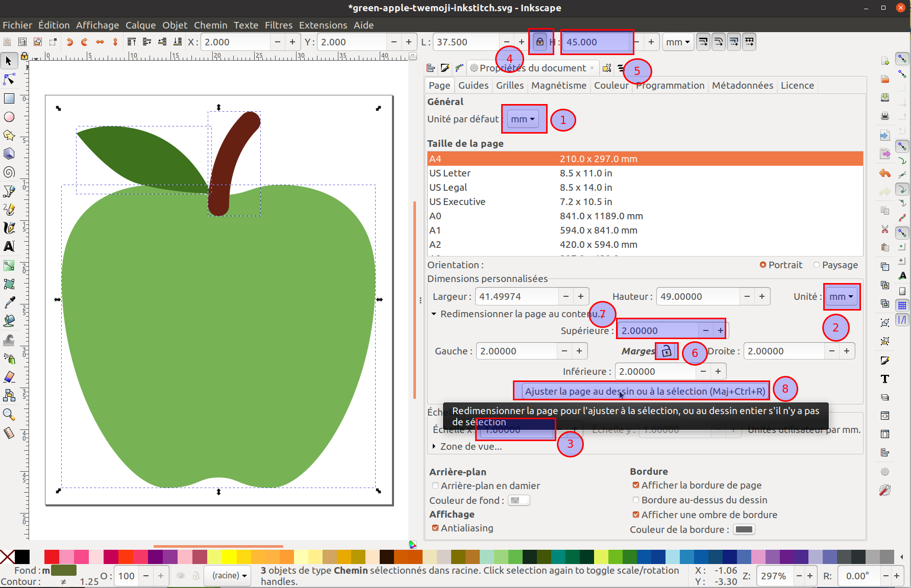
Task: Select the Zoom tool
Action: 9,414
